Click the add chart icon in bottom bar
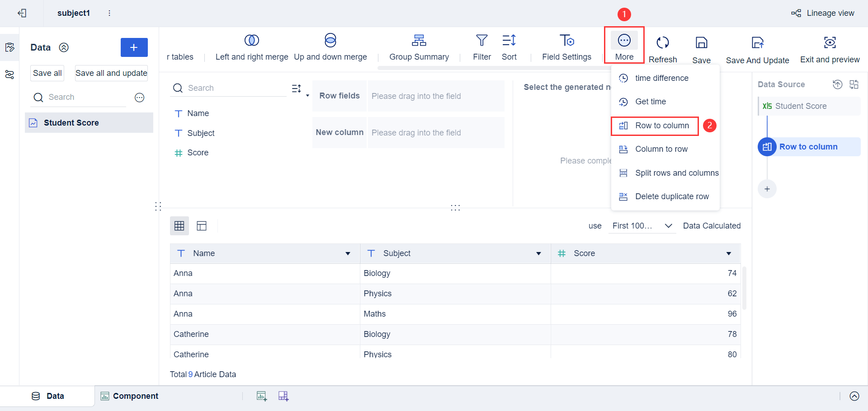This screenshot has height=411, width=868. [261, 396]
